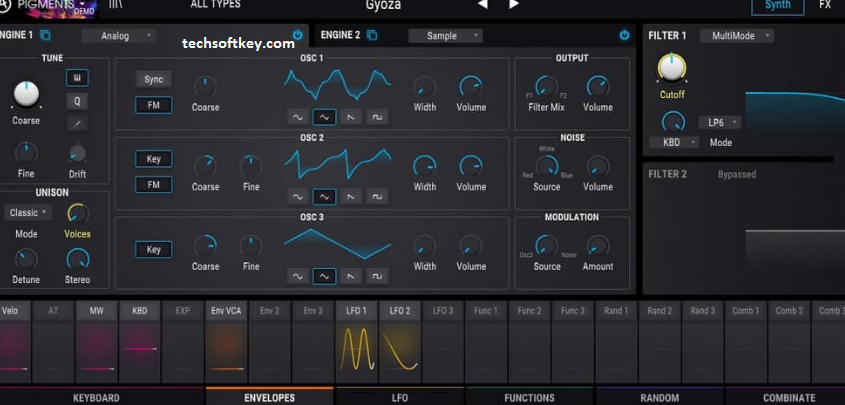Open Filter 1 MultiMode type dropdown
Viewport: 845px width, 405px height.
click(x=737, y=36)
